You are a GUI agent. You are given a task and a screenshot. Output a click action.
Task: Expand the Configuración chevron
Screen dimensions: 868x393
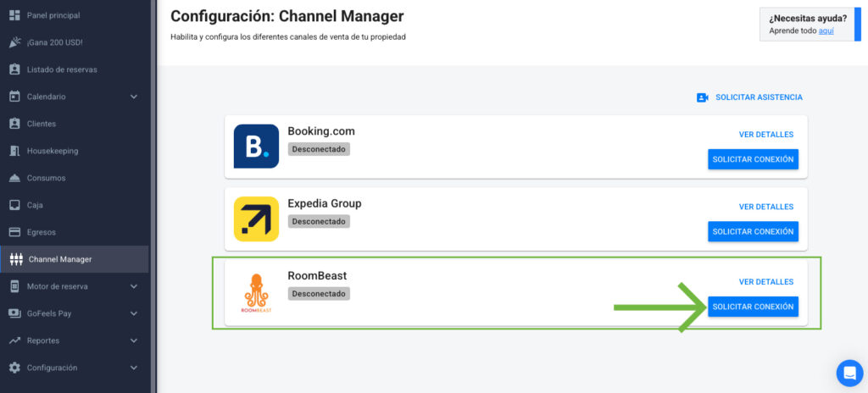click(133, 368)
